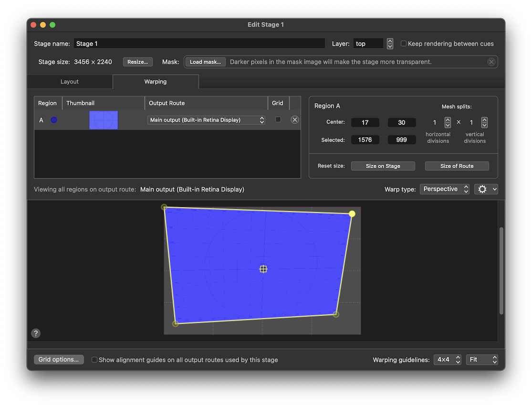The image size is (532, 406).
Task: Enable Keep rendering between cues
Action: 404,43
